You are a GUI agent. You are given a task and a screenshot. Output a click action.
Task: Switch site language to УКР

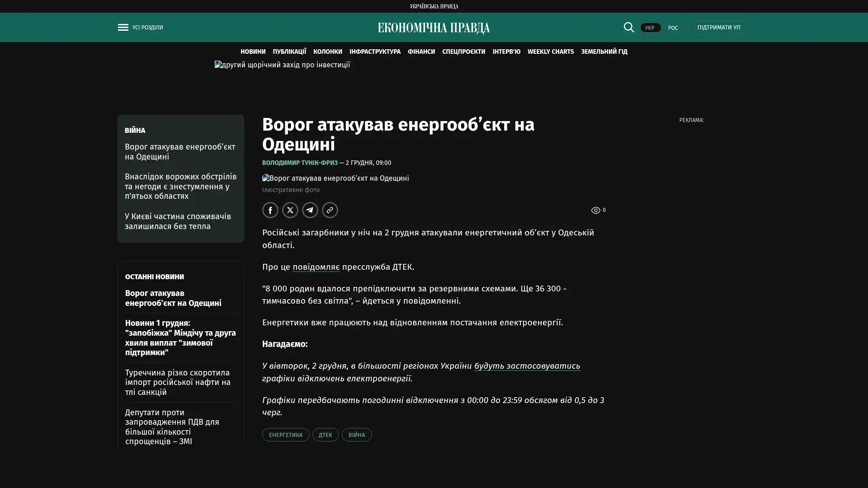tap(650, 28)
